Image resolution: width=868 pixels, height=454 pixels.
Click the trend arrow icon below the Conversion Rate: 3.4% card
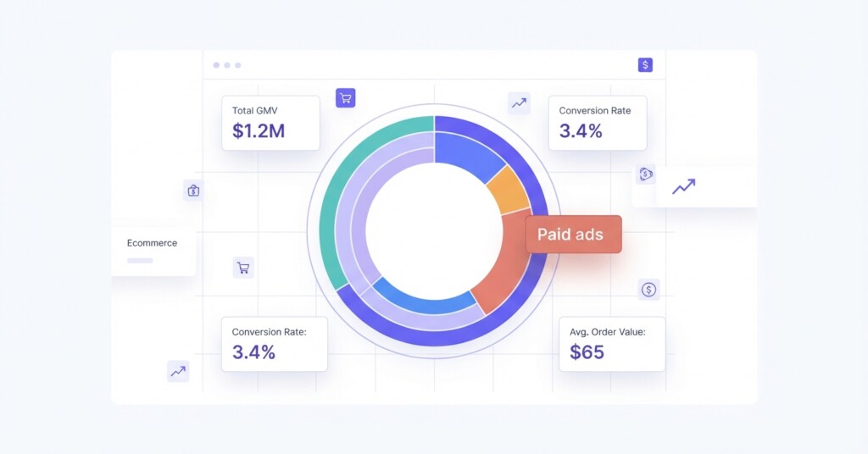pos(178,372)
